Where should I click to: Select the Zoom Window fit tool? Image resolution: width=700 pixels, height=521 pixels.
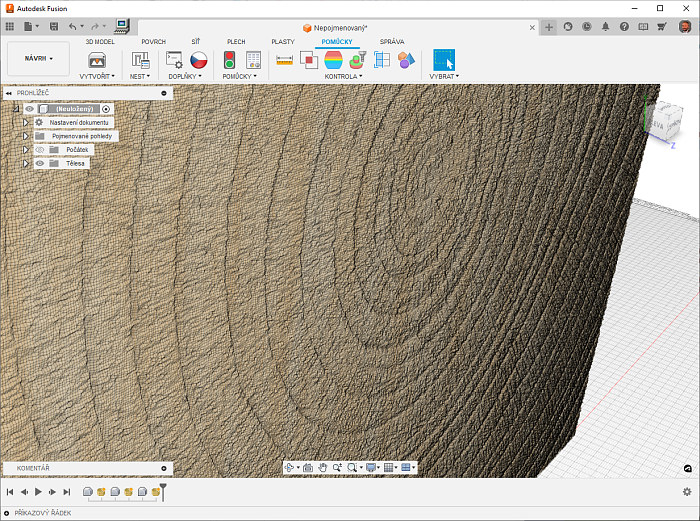(x=352, y=467)
